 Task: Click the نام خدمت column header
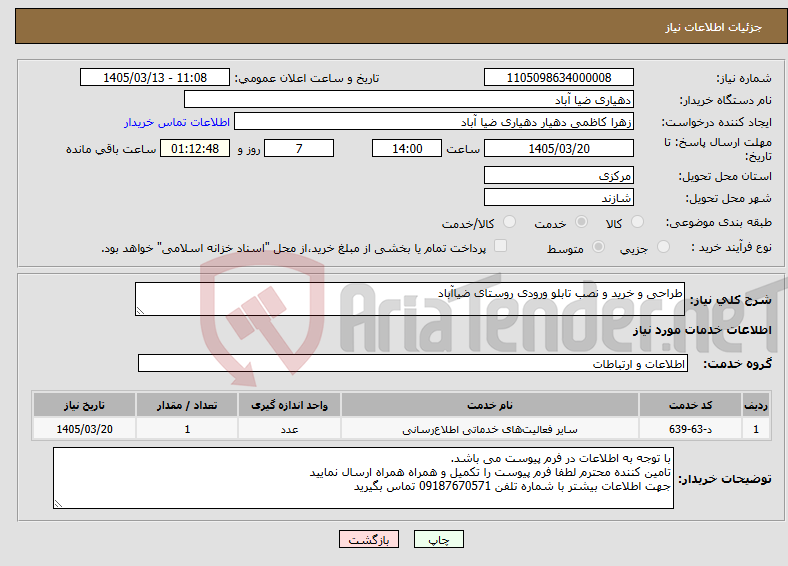click(490, 405)
